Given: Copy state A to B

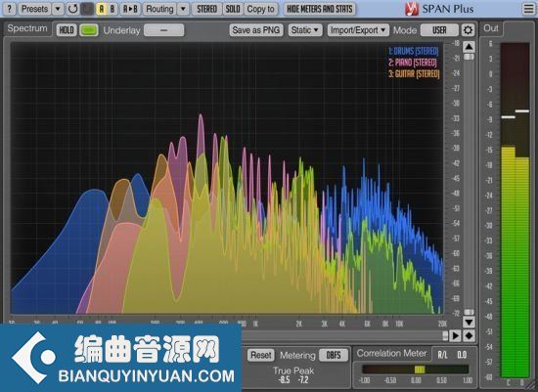Looking at the screenshot, I should [130, 9].
